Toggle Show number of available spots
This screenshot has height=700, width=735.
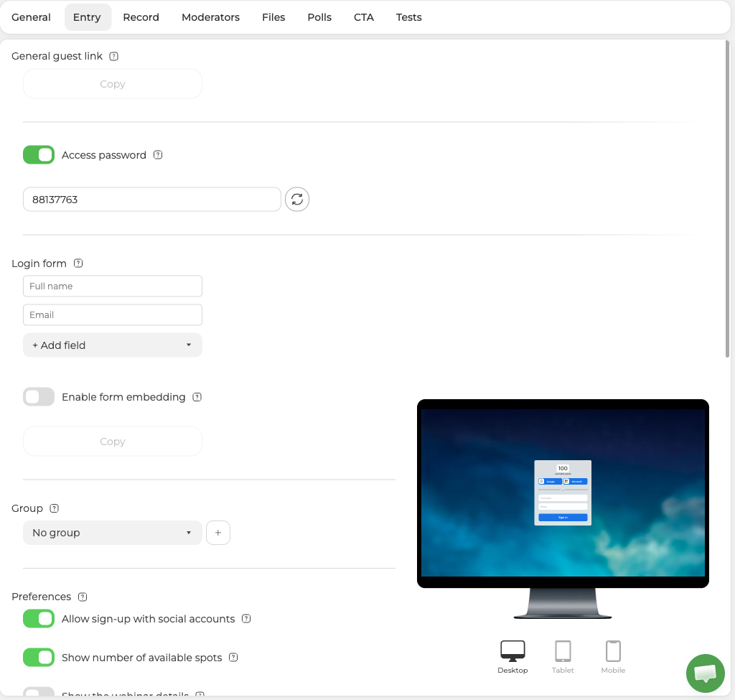pos(39,658)
